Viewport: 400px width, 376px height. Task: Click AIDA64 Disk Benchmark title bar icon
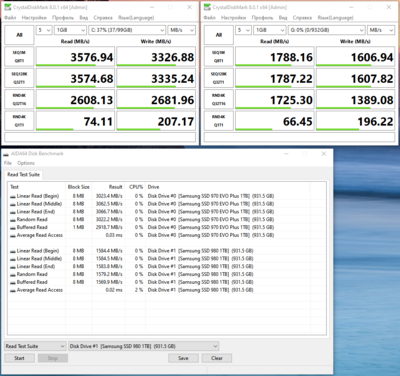(x=6, y=154)
